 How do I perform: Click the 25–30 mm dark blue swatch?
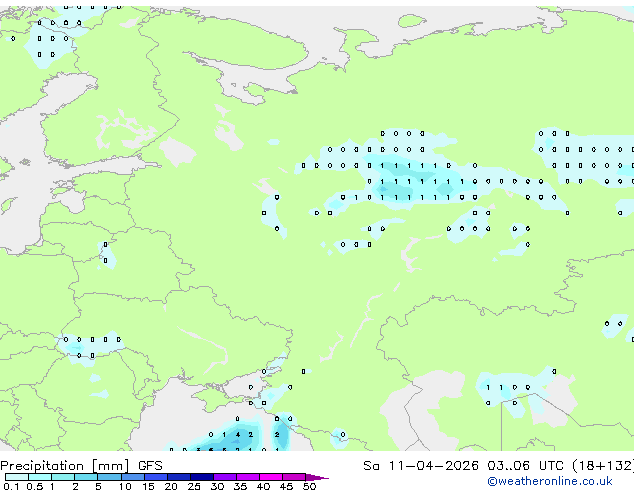[x=201, y=477]
